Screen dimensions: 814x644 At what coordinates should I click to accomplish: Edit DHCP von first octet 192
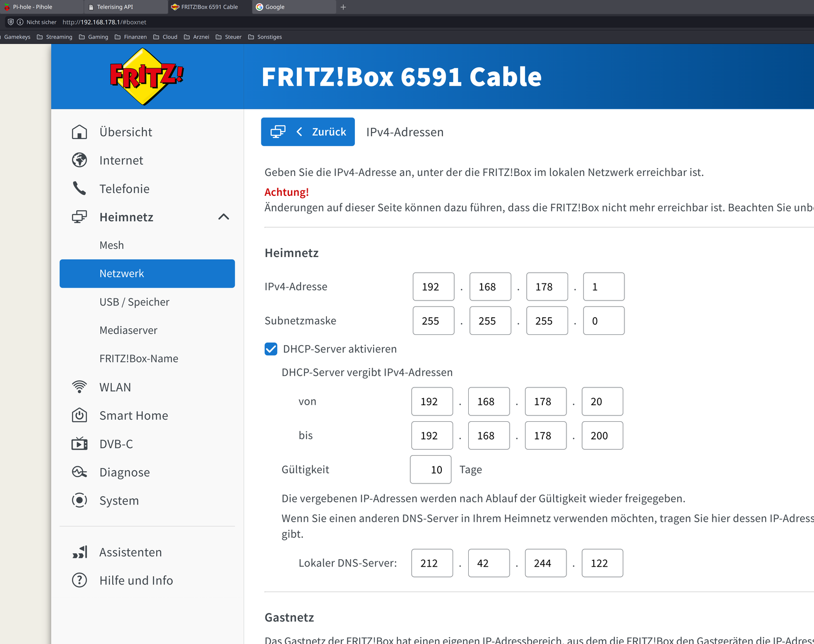coord(432,401)
